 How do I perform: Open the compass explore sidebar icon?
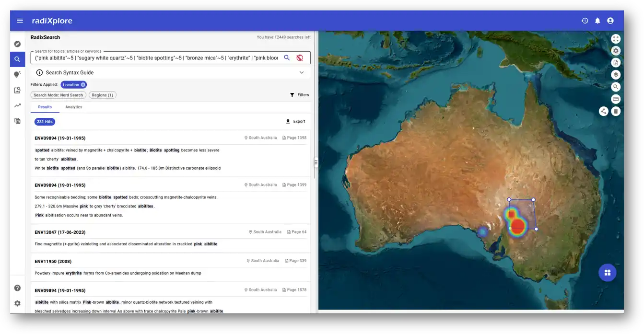17,44
